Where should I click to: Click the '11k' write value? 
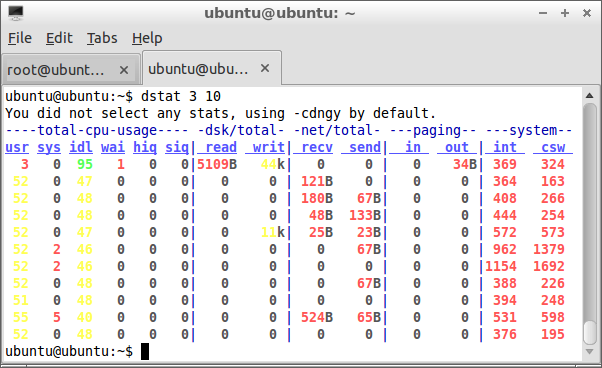point(273,232)
